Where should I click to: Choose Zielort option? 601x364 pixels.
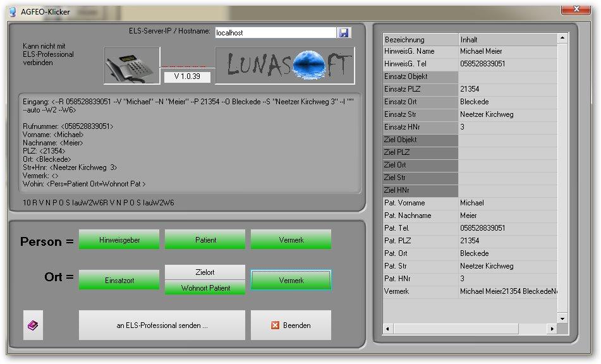pyautogui.click(x=205, y=272)
